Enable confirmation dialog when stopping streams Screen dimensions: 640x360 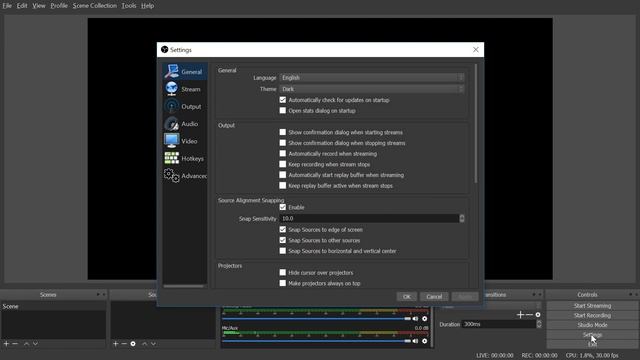point(283,142)
